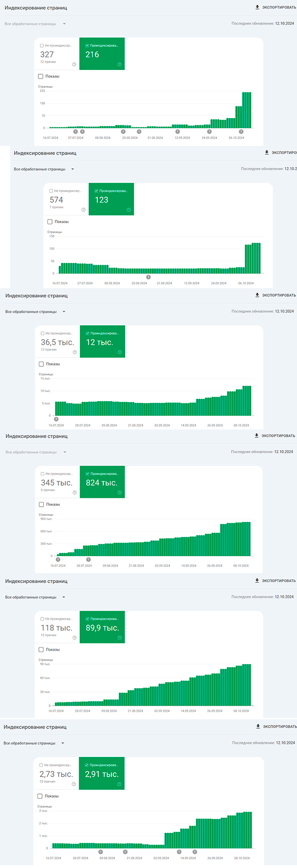297x868 pixels.
Task: Enable not-indexed checkbox on the 574 tile
Action: point(51,191)
